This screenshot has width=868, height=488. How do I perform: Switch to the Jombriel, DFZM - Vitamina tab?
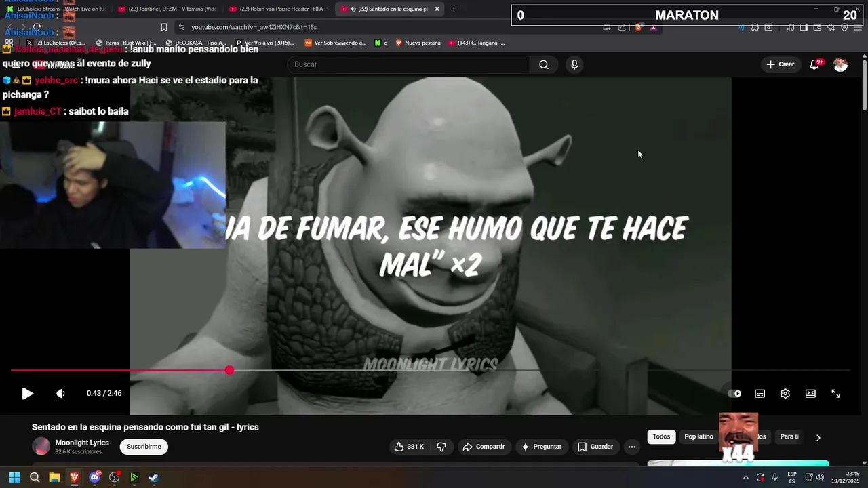click(167, 9)
